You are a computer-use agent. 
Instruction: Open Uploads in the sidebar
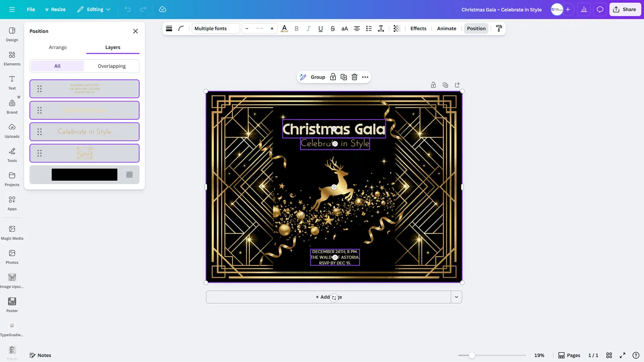(12, 131)
